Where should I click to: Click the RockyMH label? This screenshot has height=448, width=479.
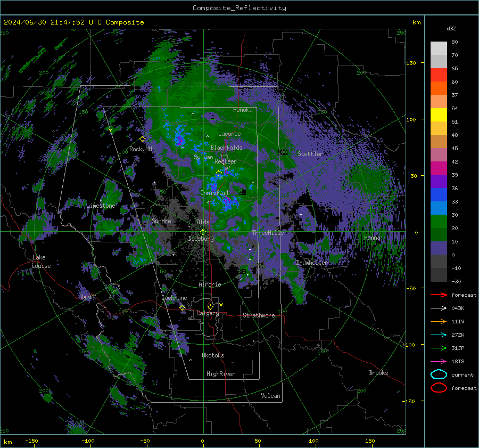tap(141, 149)
